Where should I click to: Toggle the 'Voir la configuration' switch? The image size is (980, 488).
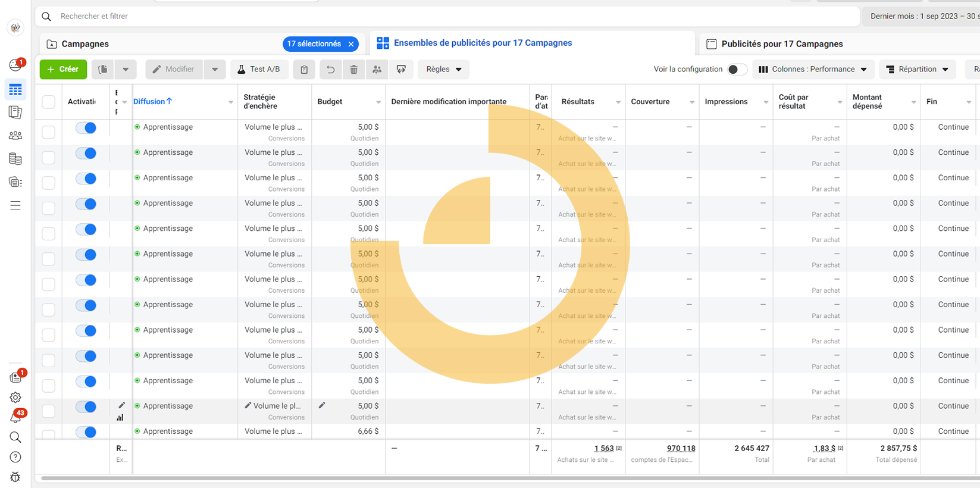point(737,70)
